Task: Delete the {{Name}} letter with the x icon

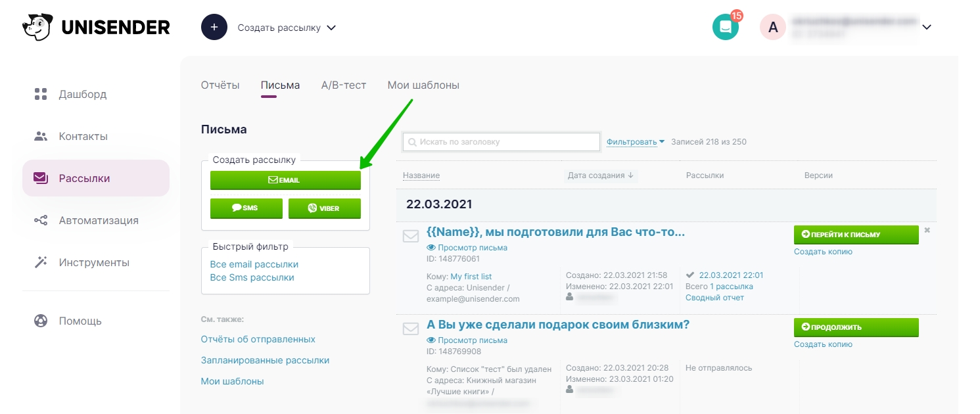Action: pos(927,230)
